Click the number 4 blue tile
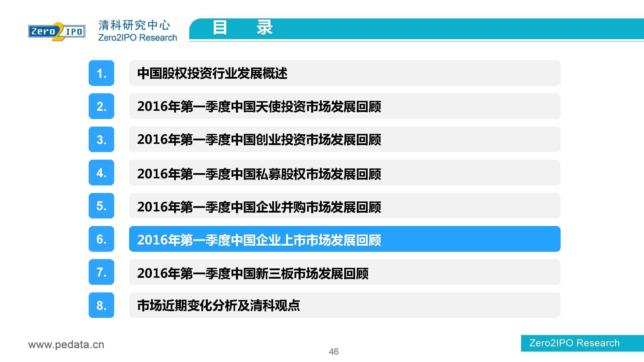 point(101,173)
